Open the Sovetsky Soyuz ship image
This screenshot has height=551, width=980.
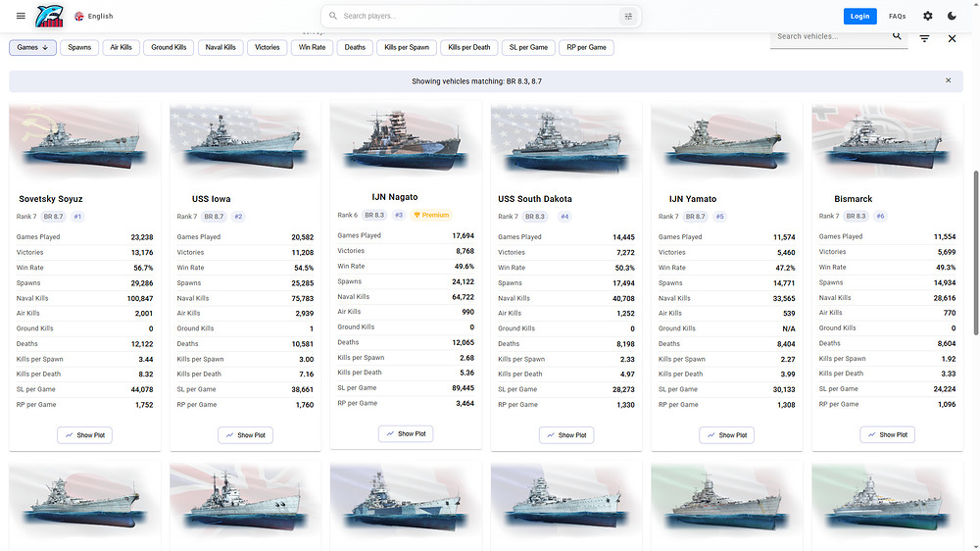point(85,142)
